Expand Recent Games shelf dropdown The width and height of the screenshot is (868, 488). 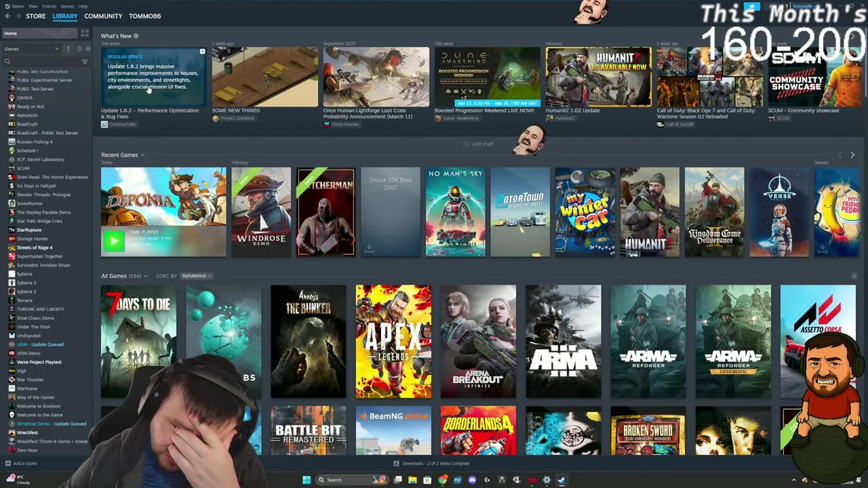pos(142,155)
